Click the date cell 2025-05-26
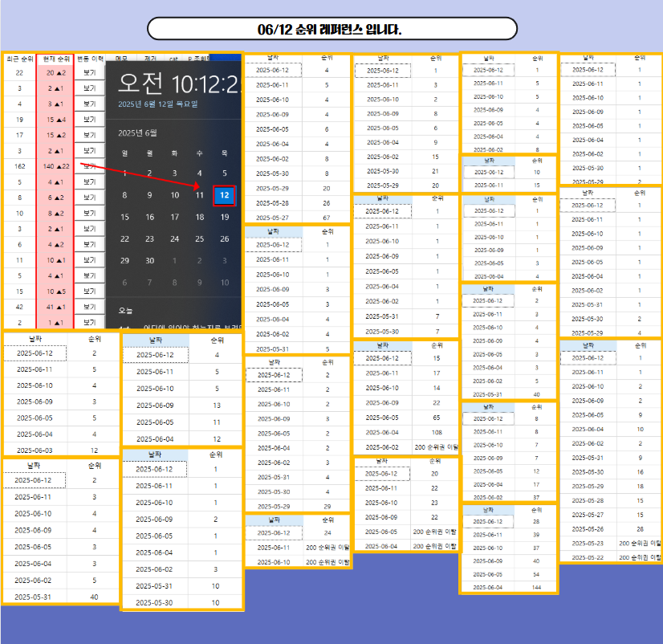 point(588,529)
